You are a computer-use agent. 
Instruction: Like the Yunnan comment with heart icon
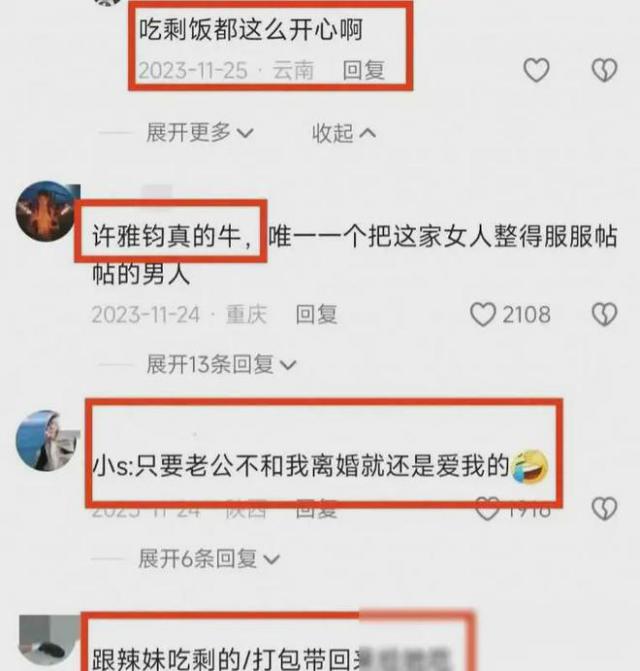pyautogui.click(x=536, y=70)
